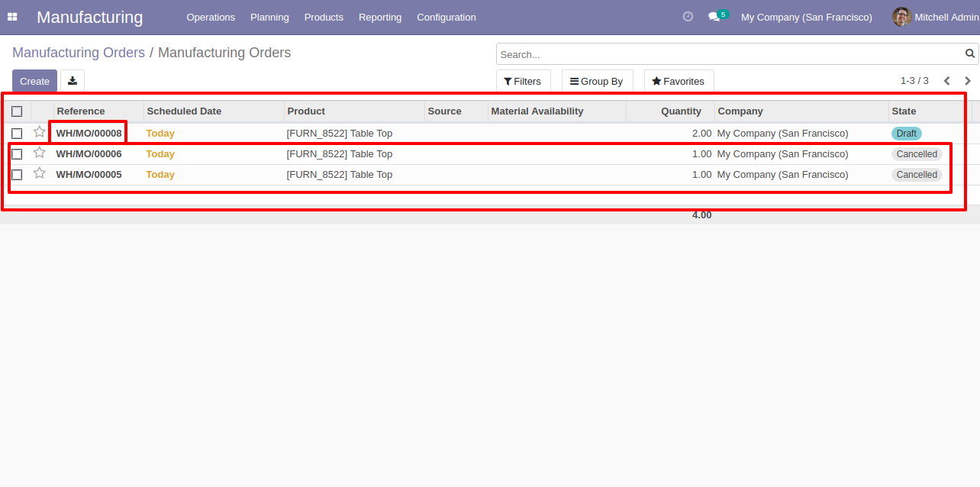Click Mitchell Admin's avatar picture
The width and height of the screenshot is (980, 487).
902,17
